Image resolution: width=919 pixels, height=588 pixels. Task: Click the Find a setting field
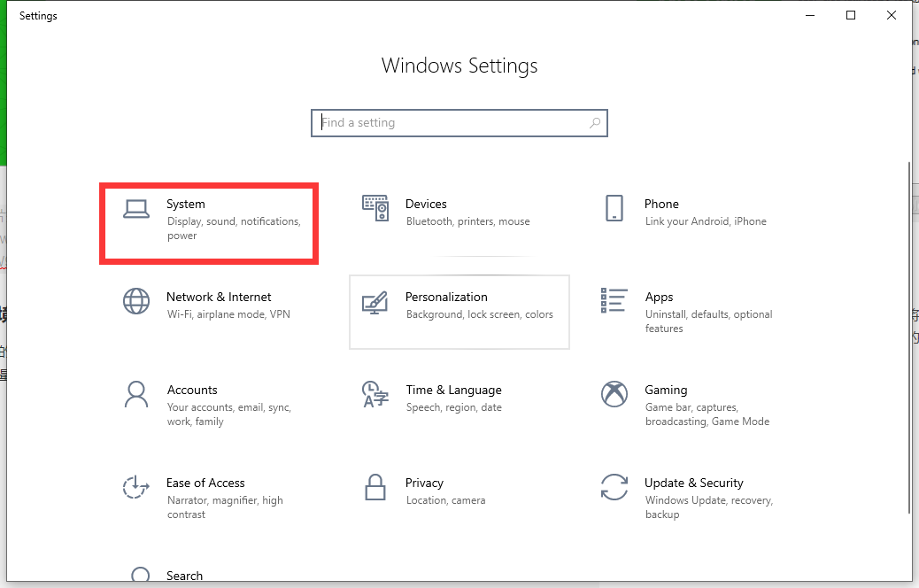tap(459, 123)
